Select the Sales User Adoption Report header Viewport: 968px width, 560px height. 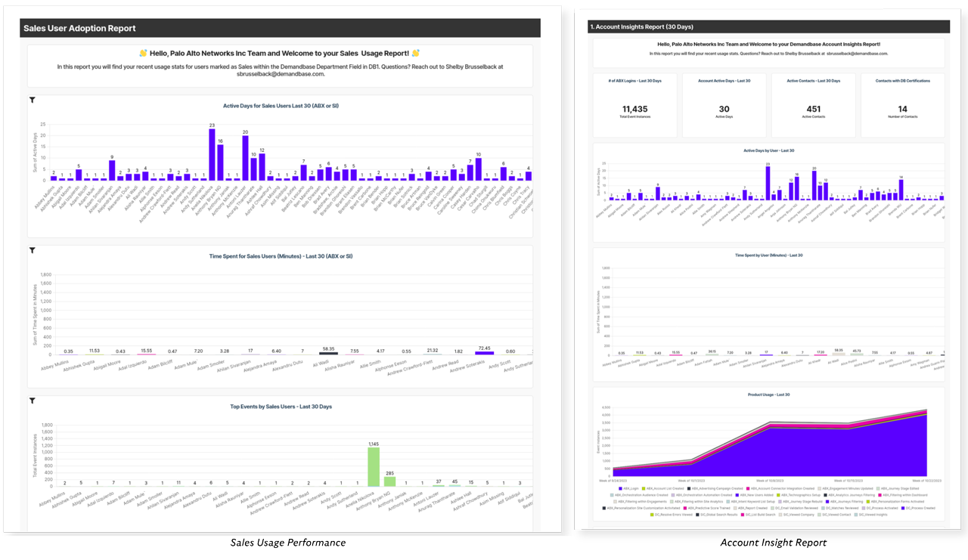[79, 28]
